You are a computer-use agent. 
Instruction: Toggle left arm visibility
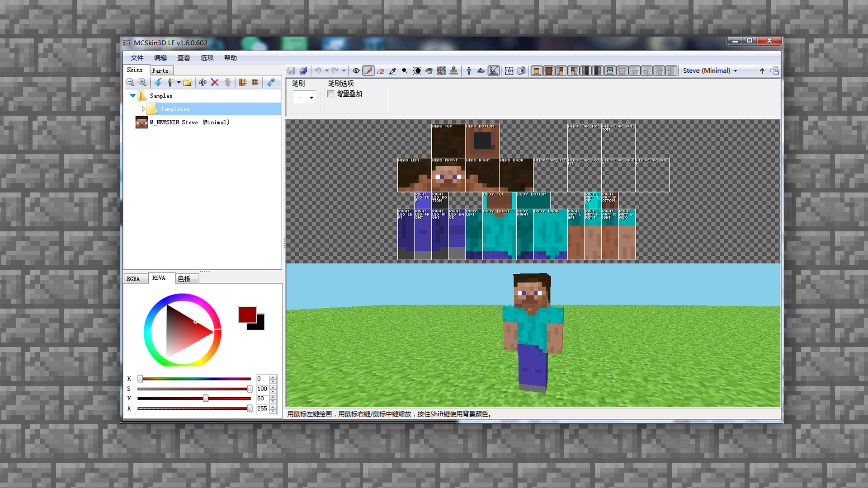click(x=561, y=71)
